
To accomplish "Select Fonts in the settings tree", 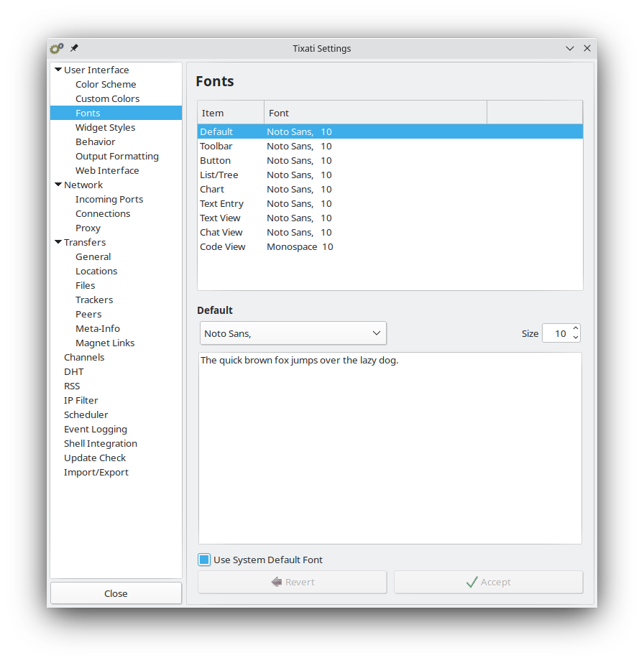I will [116, 113].
